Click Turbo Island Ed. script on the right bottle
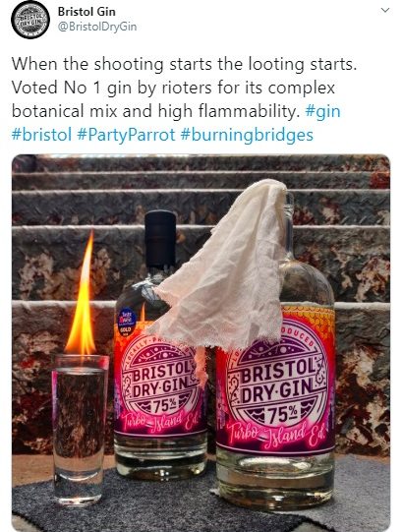The image size is (402, 532). [276, 435]
